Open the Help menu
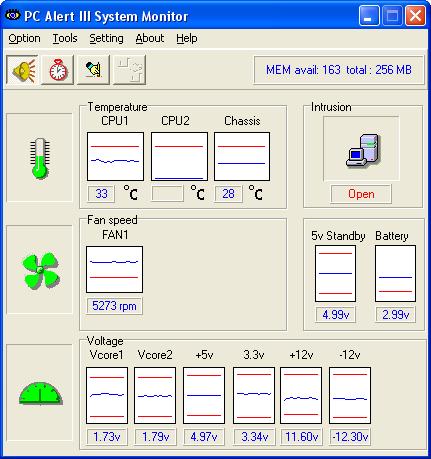431x459 pixels. tap(187, 38)
